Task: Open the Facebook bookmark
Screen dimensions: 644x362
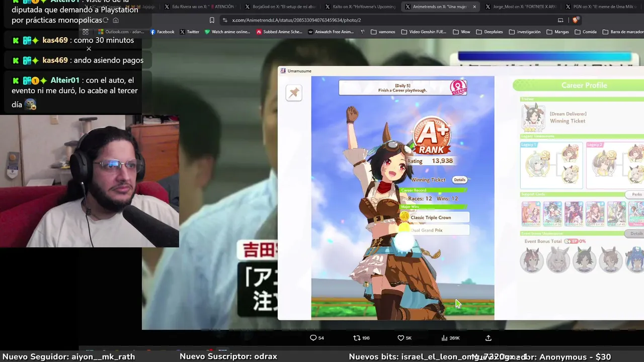Action: (162, 32)
